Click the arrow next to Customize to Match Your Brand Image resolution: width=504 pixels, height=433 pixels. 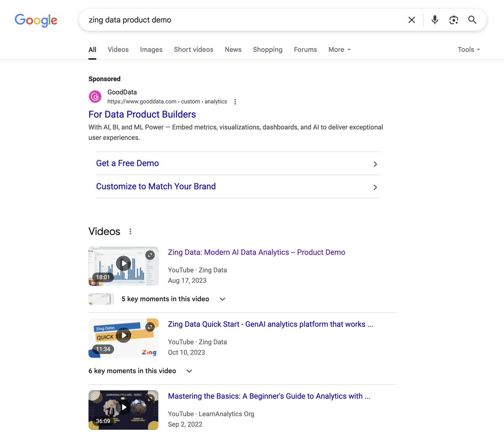[375, 187]
